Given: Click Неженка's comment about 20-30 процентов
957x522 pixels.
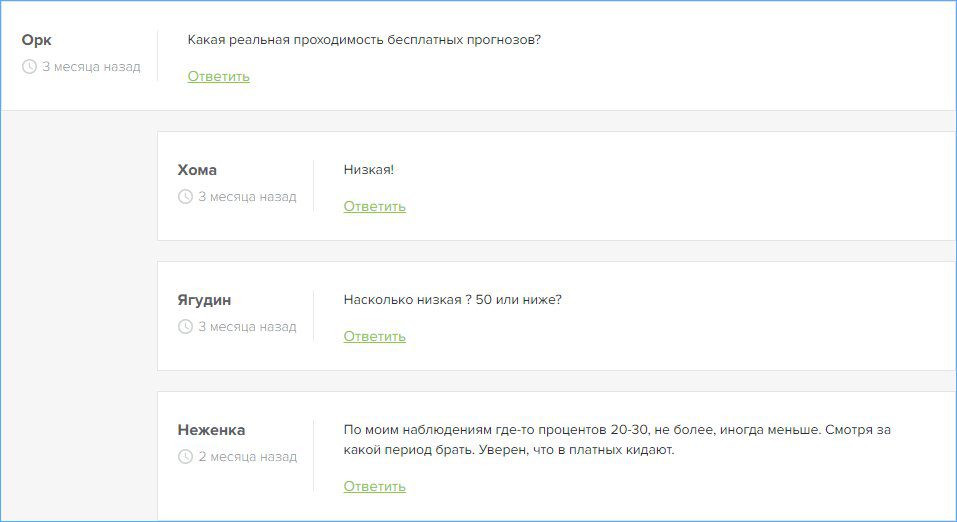Looking at the screenshot, I should (616, 440).
